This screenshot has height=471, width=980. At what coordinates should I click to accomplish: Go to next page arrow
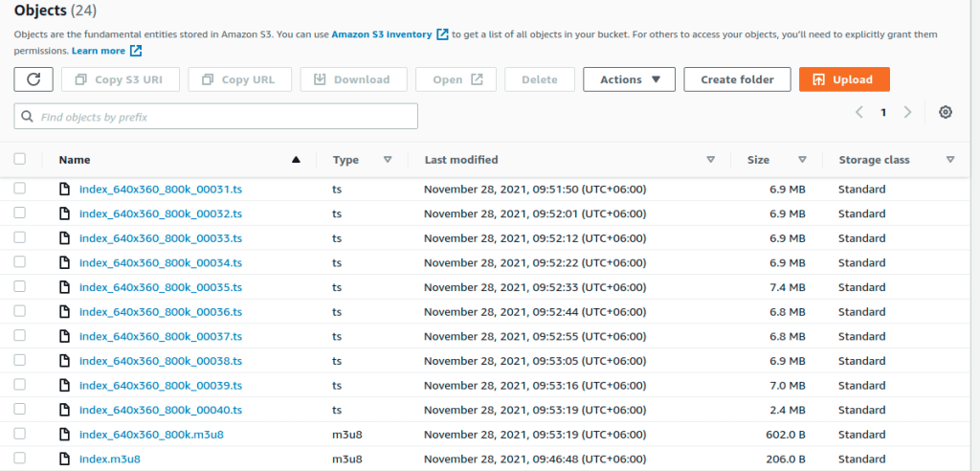pos(907,112)
